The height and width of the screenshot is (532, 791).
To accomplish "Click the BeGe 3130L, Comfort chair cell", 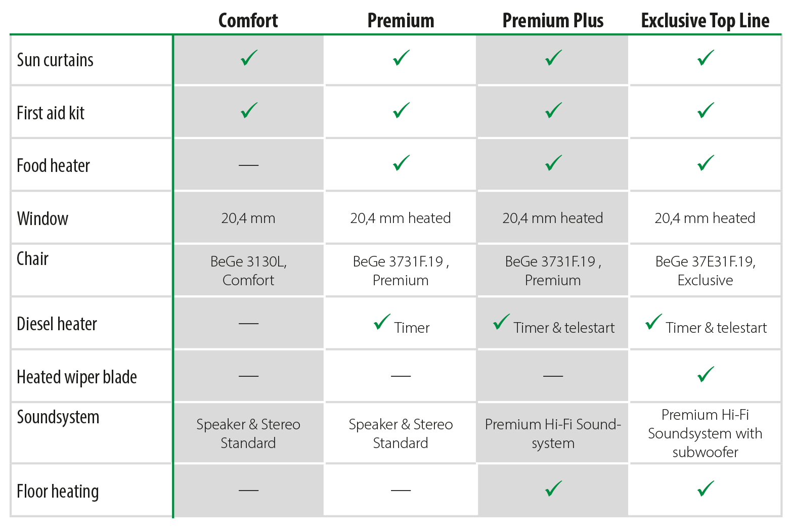I will pyautogui.click(x=248, y=271).
